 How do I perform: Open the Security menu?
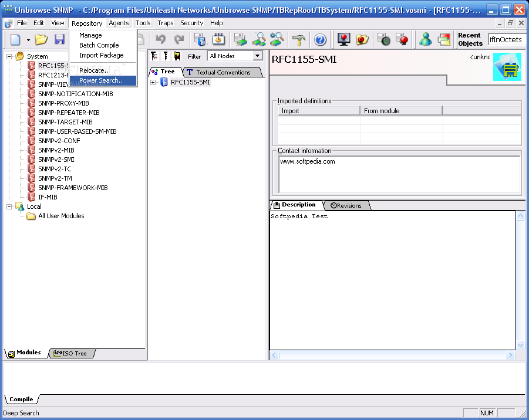[191, 23]
